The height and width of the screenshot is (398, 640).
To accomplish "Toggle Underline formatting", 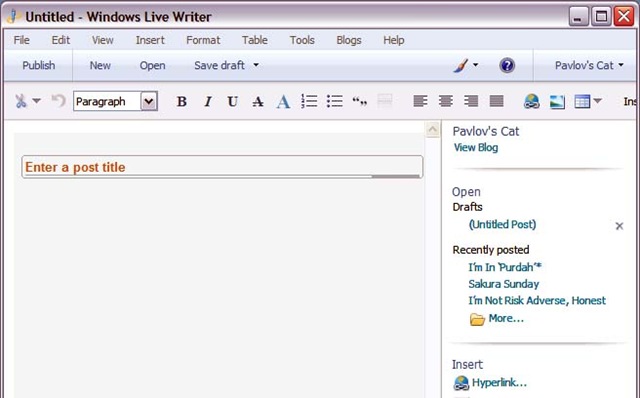I will (232, 101).
